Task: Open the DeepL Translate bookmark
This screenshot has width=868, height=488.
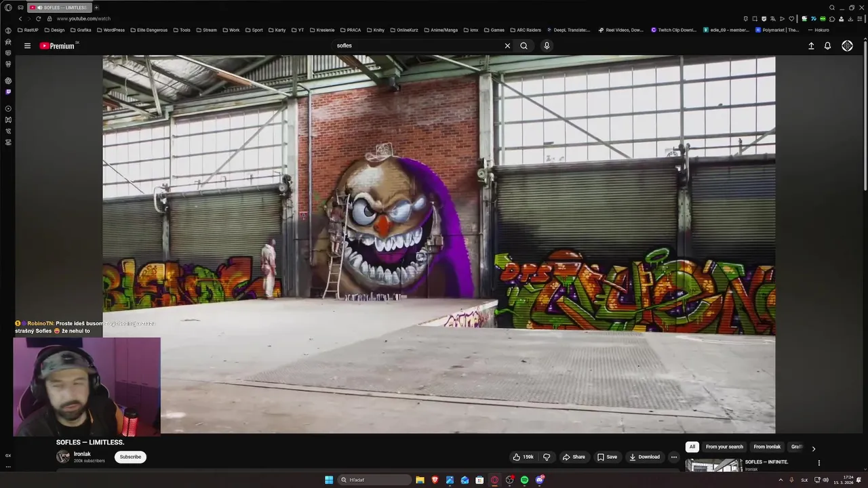Action: pyautogui.click(x=568, y=30)
